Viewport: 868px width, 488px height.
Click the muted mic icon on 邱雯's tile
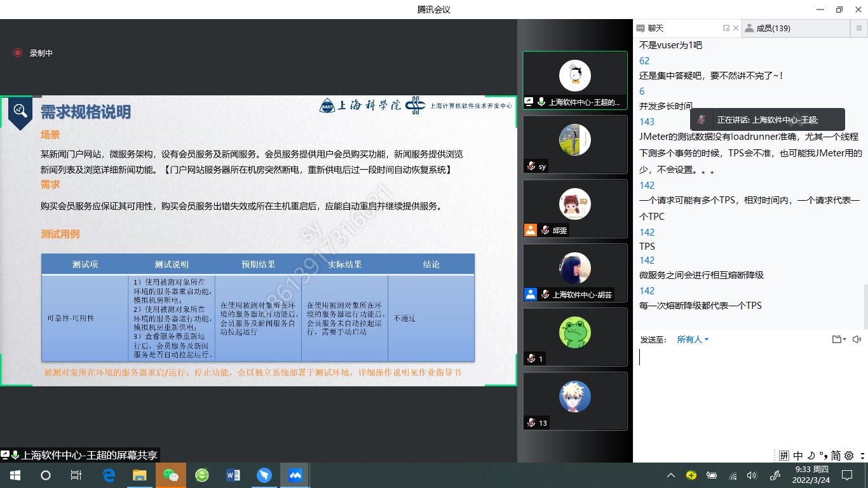coord(545,231)
